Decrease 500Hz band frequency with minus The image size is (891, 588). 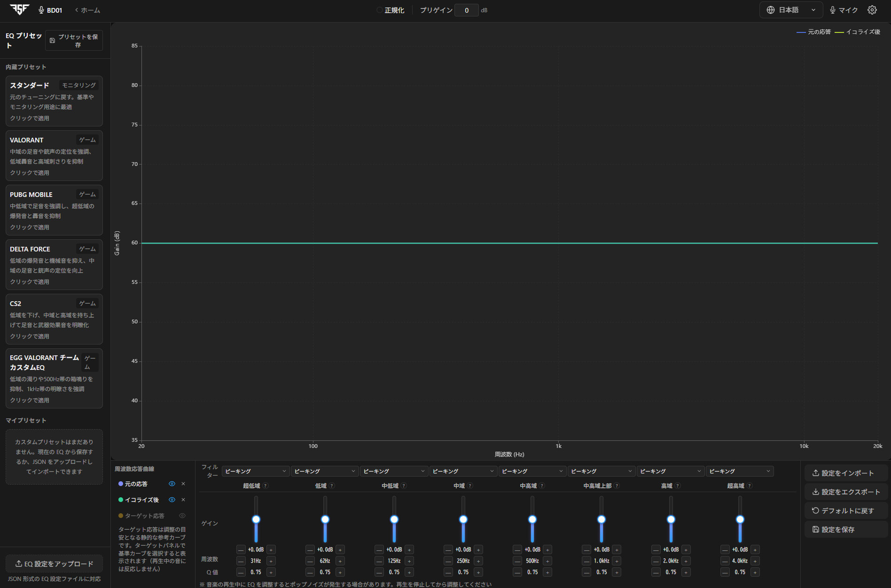(517, 561)
